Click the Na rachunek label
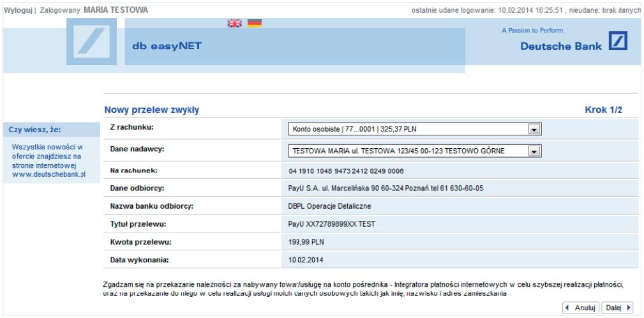The image size is (644, 318). pos(134,170)
